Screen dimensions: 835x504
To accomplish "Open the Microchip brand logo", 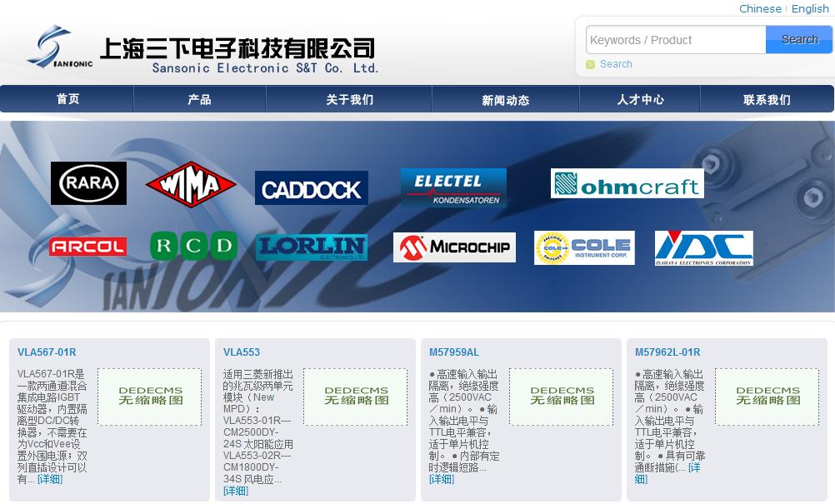I will click(x=454, y=247).
